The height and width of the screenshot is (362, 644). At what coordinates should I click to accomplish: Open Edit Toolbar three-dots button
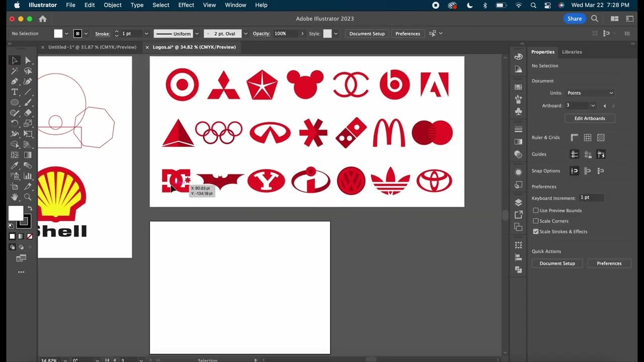tap(21, 272)
